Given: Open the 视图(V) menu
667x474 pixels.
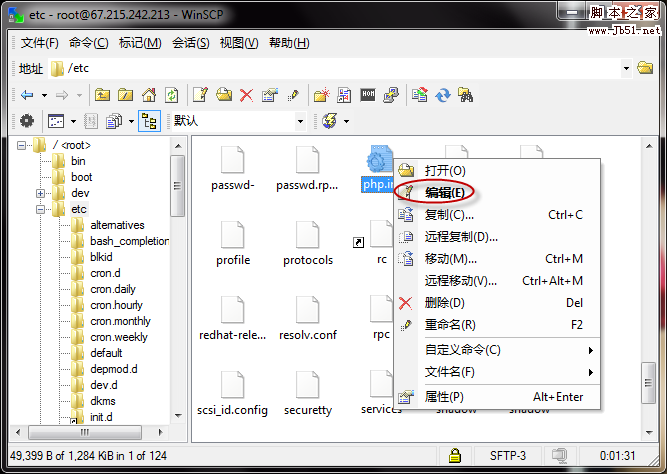Looking at the screenshot, I should pyautogui.click(x=239, y=43).
